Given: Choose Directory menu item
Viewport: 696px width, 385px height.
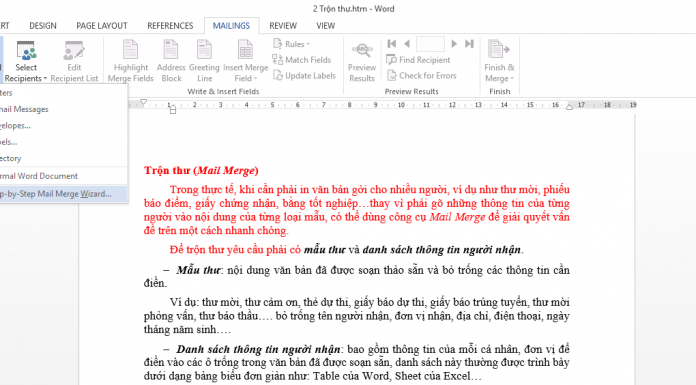Looking at the screenshot, I should click(x=63, y=159).
